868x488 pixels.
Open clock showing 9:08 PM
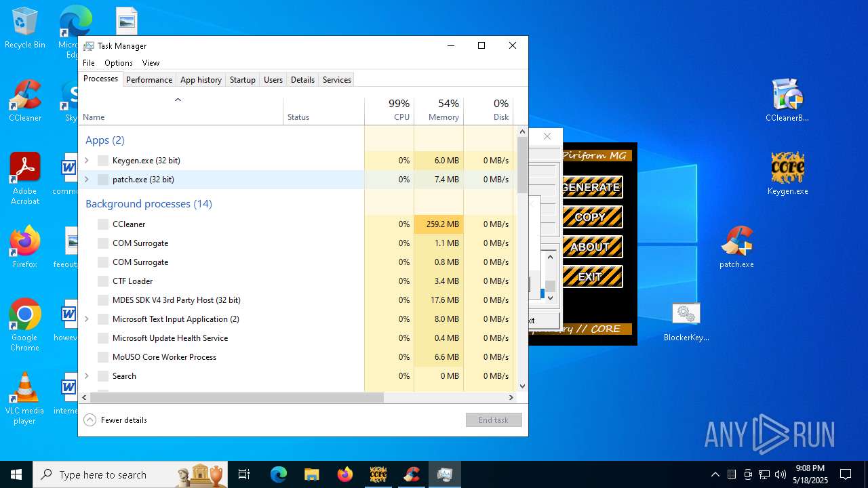810,474
